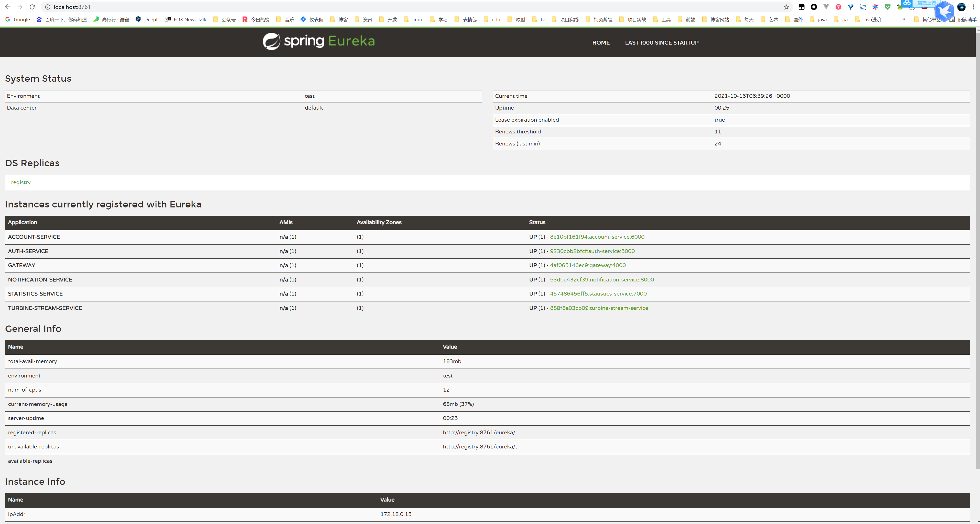Click the browser back arrow
Screen dimensions: 980x524
pos(8,7)
